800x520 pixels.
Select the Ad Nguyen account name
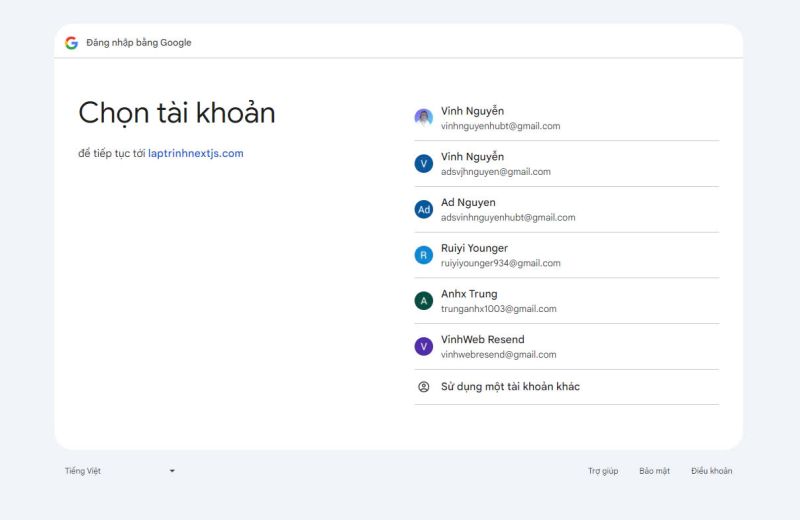tap(468, 203)
